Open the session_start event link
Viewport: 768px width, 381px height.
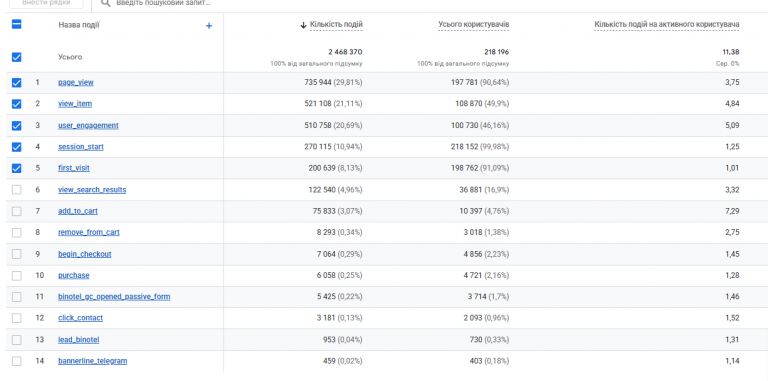[81, 147]
